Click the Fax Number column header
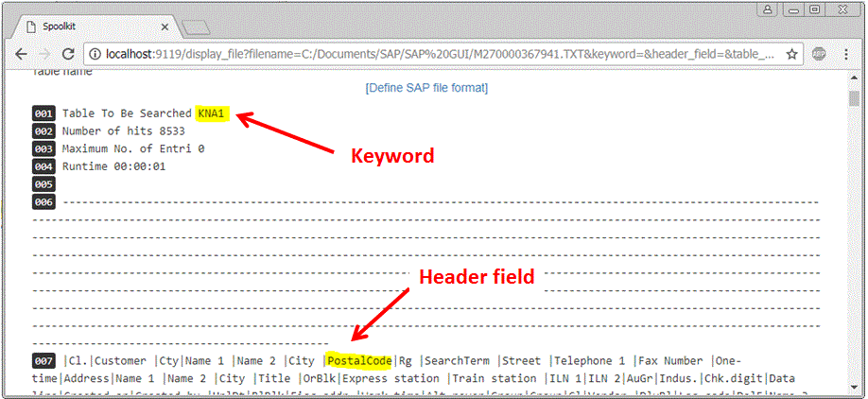Image resolution: width=868 pixels, height=399 pixels. coord(671,361)
